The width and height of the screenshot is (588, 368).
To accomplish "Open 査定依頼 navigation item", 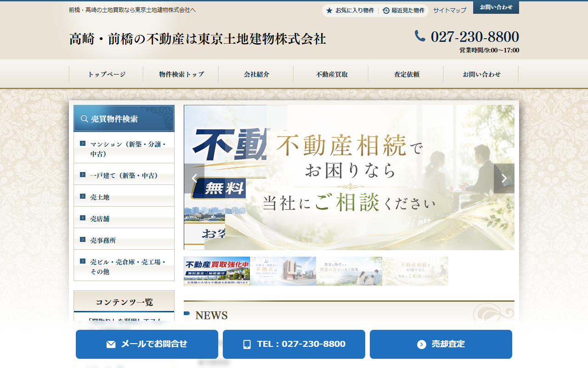I will point(406,74).
